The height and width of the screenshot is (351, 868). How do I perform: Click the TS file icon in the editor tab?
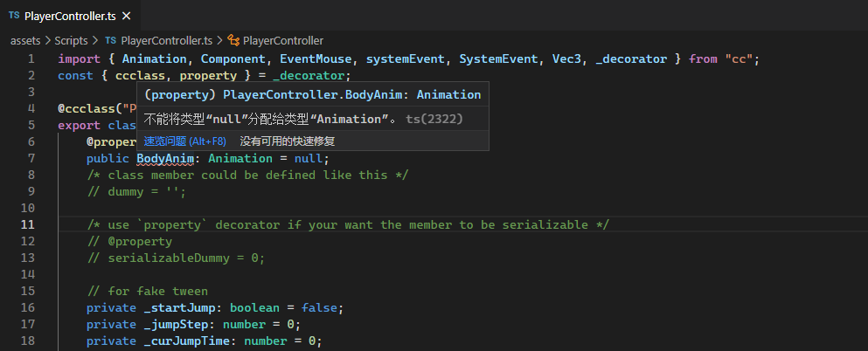click(x=14, y=16)
